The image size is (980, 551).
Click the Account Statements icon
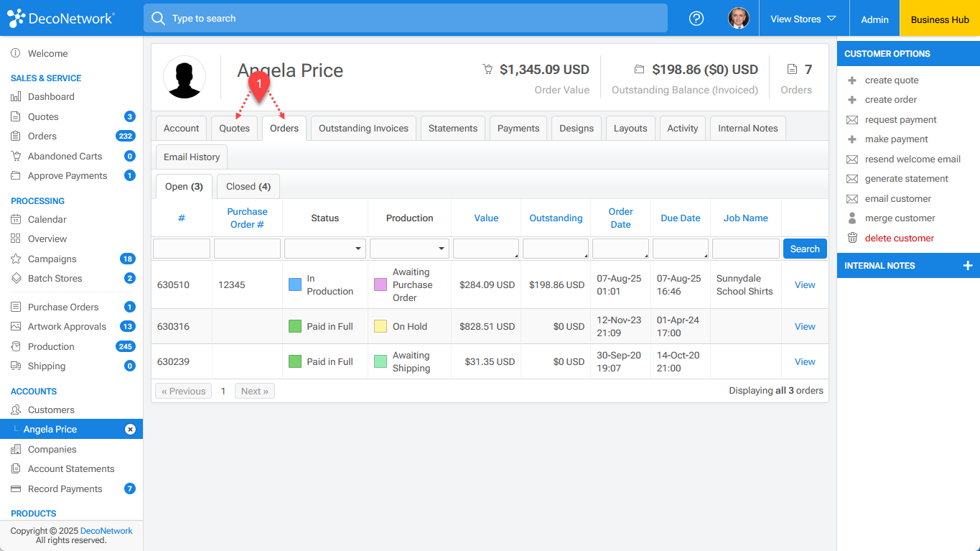[x=16, y=469]
